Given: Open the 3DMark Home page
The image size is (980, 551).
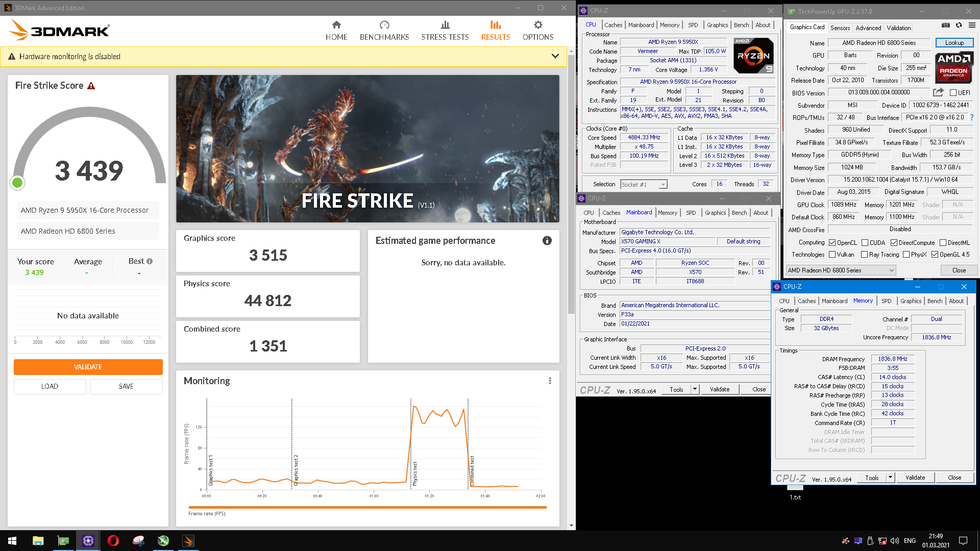Looking at the screenshot, I should coord(336,31).
